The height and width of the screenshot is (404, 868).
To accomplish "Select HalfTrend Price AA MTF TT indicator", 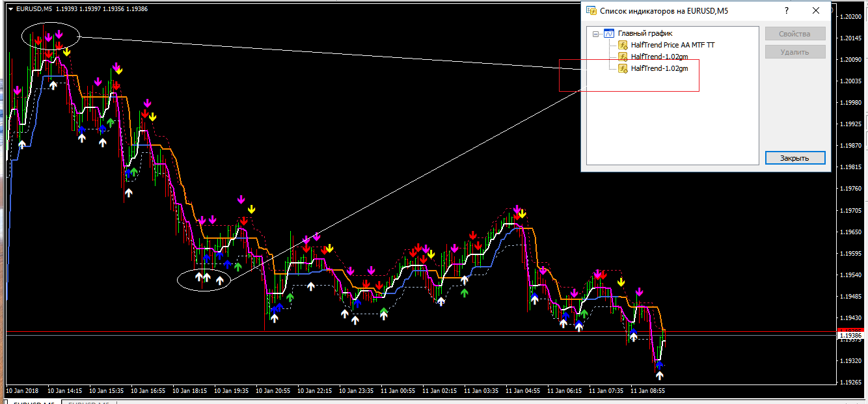I will [673, 45].
